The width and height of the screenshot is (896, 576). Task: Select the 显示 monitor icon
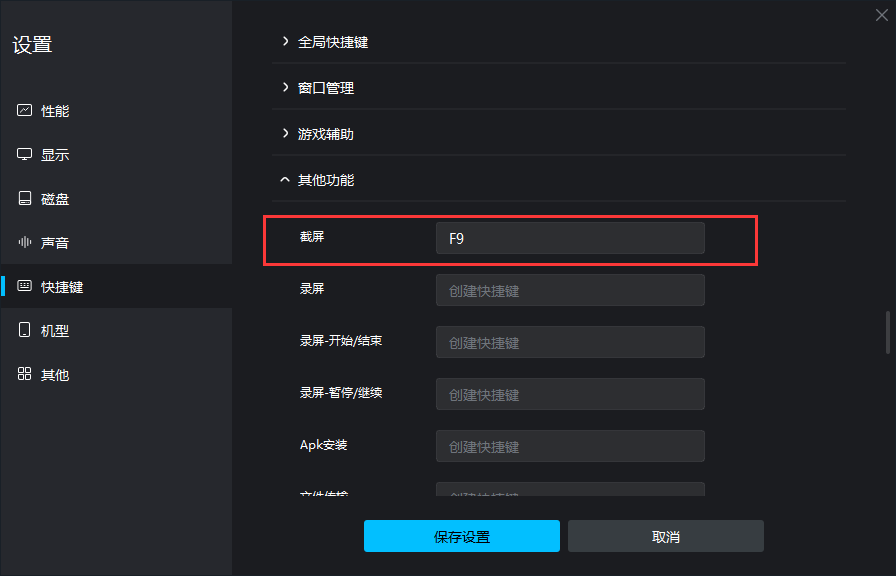[x=24, y=154]
